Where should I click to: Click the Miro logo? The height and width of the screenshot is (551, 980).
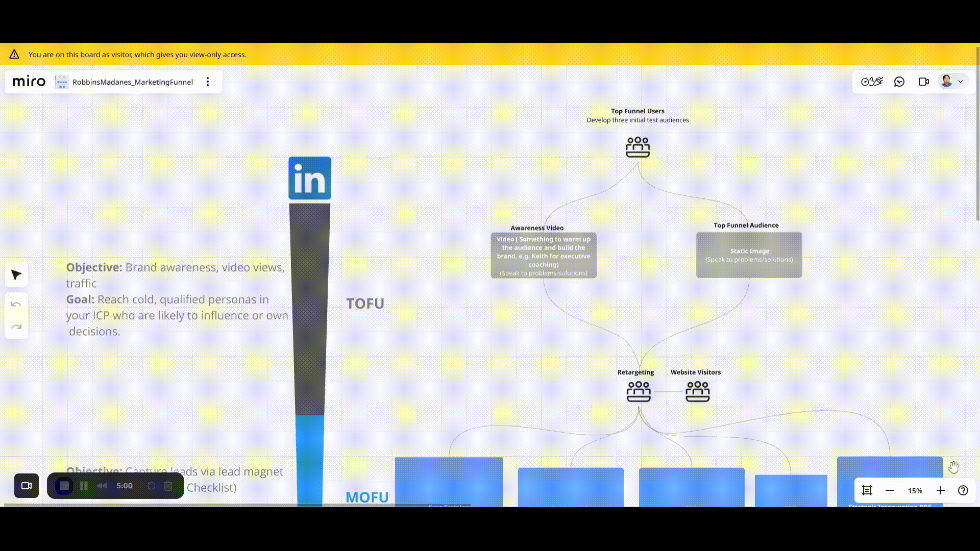pyautogui.click(x=28, y=81)
